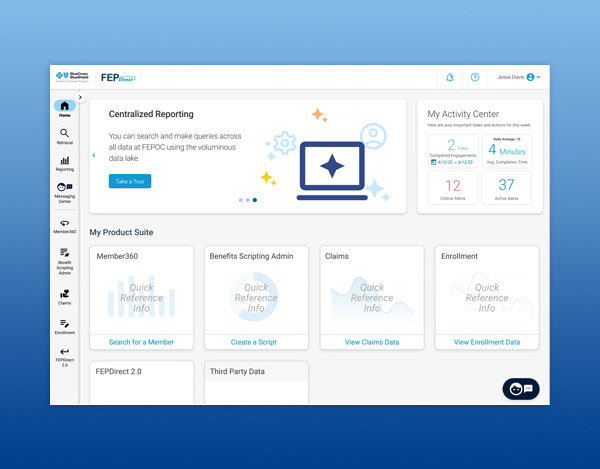
Task: Open Retrieval search in sidebar
Action: pos(64,136)
